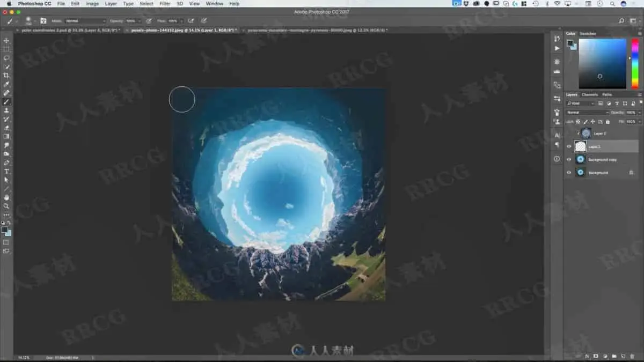Click the search icon in the options bar
This screenshot has width=644, height=362.
621,20
